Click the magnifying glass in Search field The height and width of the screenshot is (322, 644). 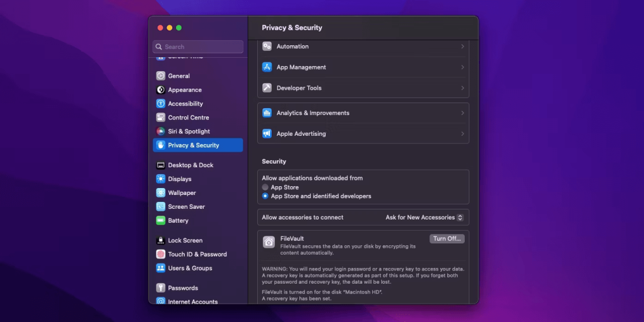(159, 47)
